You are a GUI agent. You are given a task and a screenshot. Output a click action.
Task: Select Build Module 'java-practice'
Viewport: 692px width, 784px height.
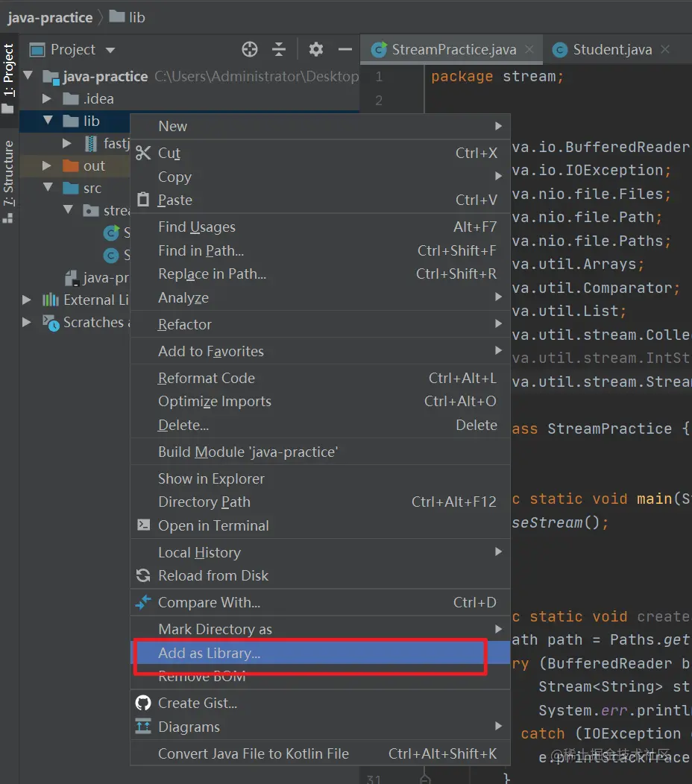coord(320,452)
